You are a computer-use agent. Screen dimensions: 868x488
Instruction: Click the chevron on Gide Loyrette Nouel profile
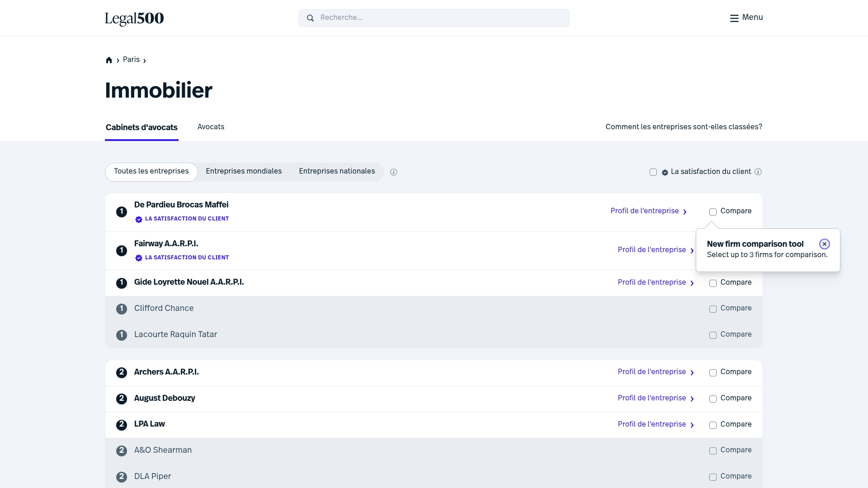pos(692,283)
